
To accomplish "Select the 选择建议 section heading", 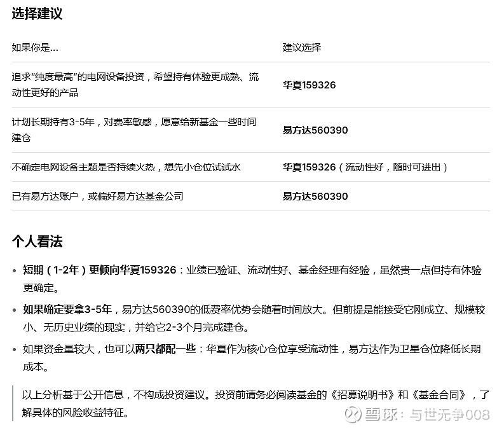I will click(x=37, y=14).
